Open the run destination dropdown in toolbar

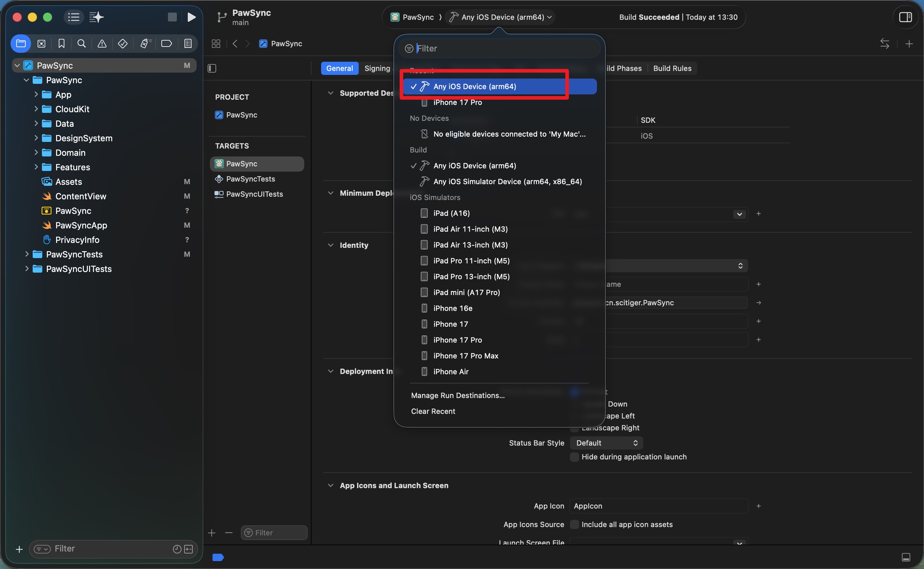coord(500,17)
